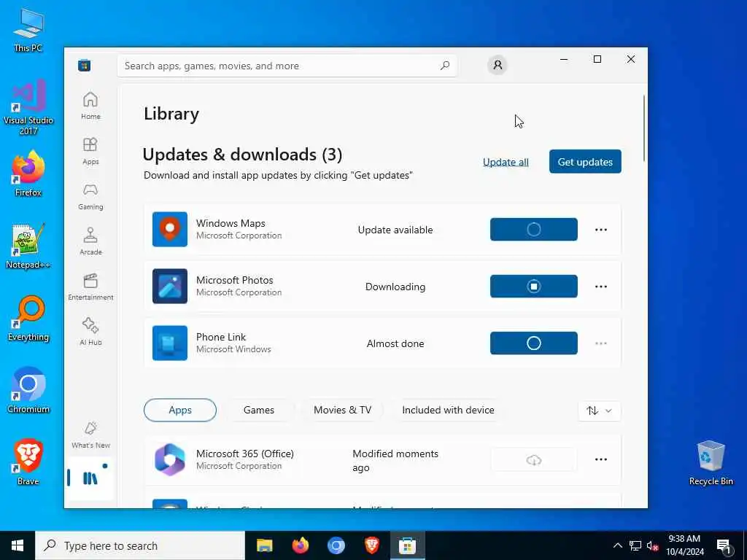
Task: Open more options for Microsoft Photos
Action: click(601, 286)
